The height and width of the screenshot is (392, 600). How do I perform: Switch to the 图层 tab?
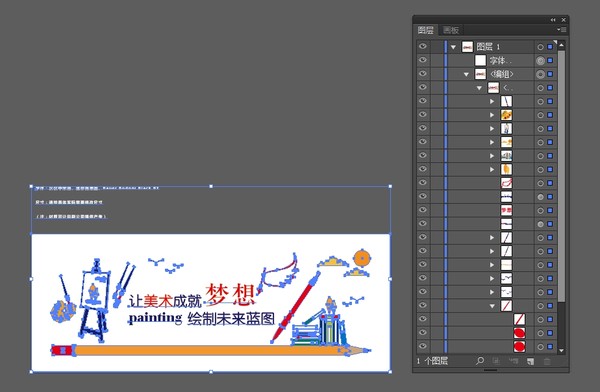pyautogui.click(x=426, y=30)
